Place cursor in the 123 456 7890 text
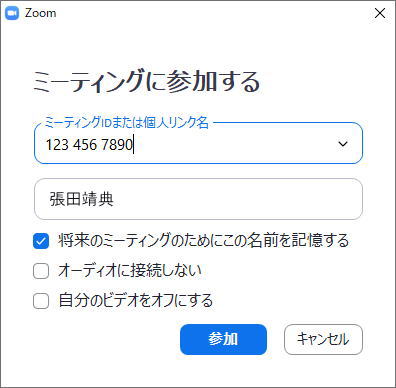This screenshot has width=396, height=388. pyautogui.click(x=89, y=145)
